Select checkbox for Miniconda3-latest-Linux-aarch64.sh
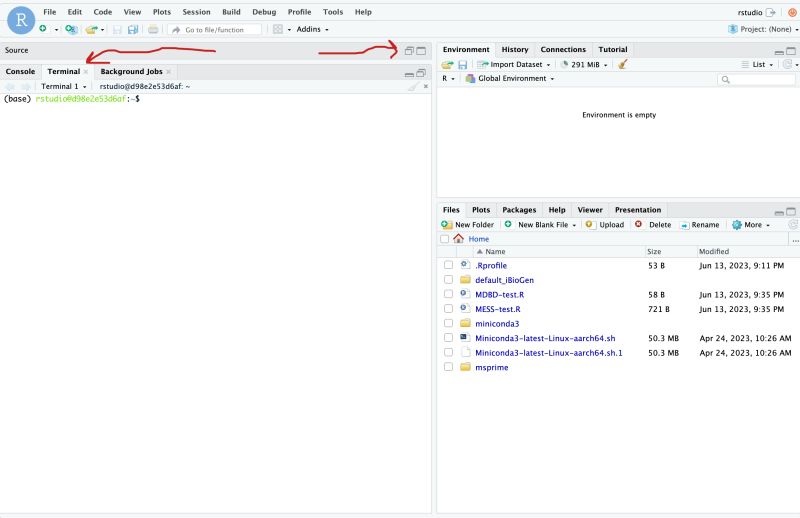This screenshot has width=800, height=518. point(448,338)
